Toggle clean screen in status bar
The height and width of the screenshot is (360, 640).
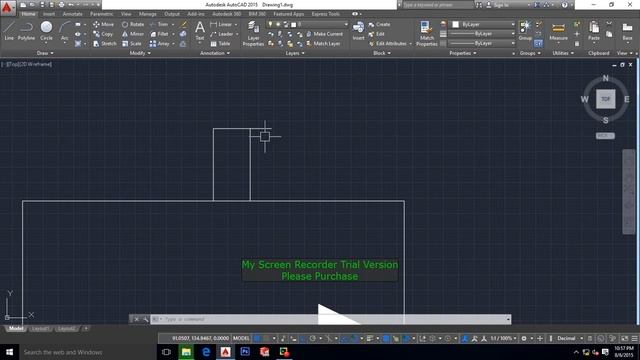pyautogui.click(x=625, y=338)
